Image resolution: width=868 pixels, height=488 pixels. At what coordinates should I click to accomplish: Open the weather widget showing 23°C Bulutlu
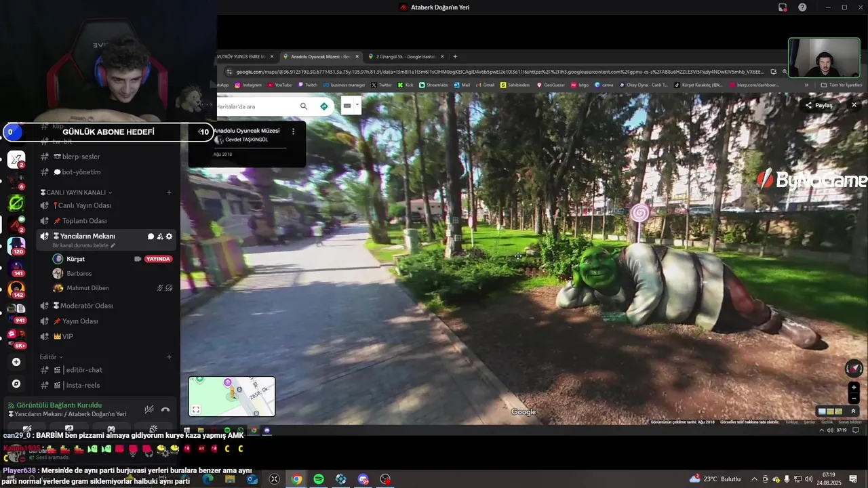715,479
